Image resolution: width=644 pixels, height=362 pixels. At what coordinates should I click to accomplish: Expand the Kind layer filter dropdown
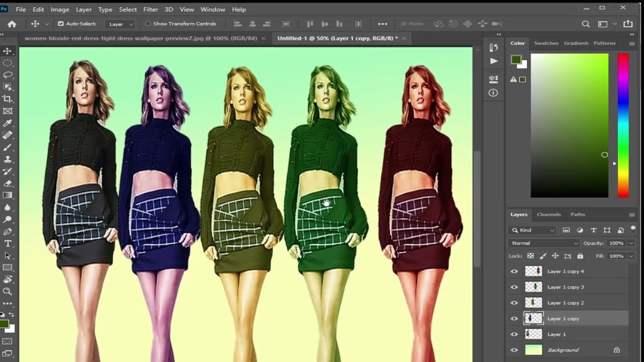pyautogui.click(x=532, y=230)
